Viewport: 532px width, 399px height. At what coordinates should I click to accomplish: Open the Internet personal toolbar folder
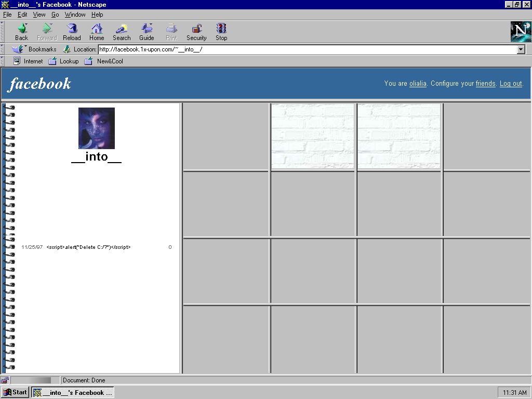pyautogui.click(x=28, y=61)
